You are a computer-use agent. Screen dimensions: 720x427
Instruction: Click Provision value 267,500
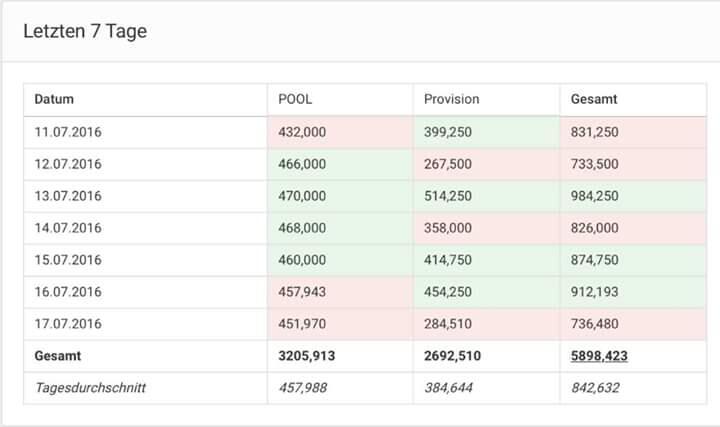click(448, 164)
